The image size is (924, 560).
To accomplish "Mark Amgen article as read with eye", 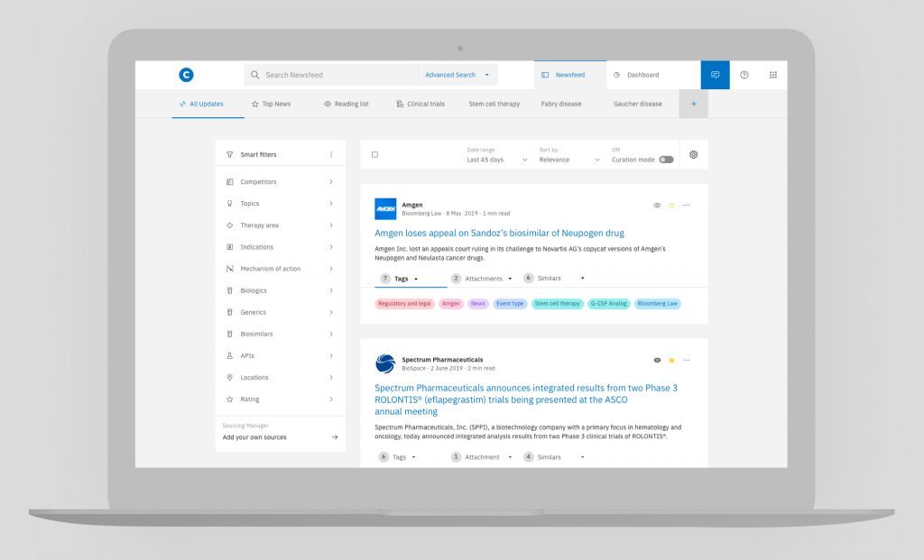I will 657,205.
